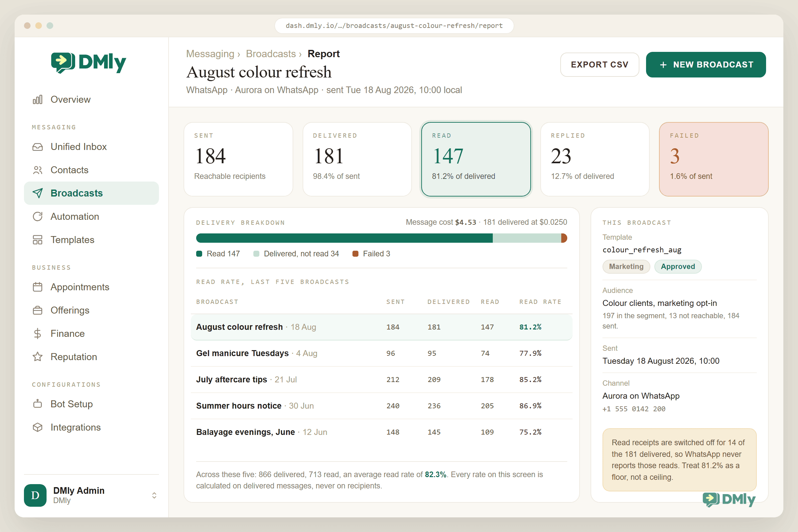Select the Failed 3 stat card
This screenshot has height=532, width=798.
(x=714, y=159)
